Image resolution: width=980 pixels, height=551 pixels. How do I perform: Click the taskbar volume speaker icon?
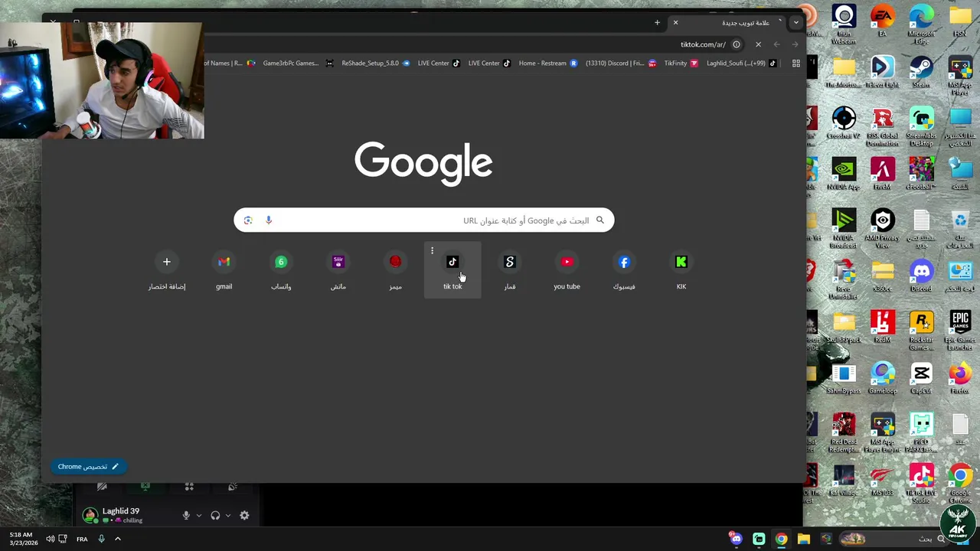click(x=50, y=539)
